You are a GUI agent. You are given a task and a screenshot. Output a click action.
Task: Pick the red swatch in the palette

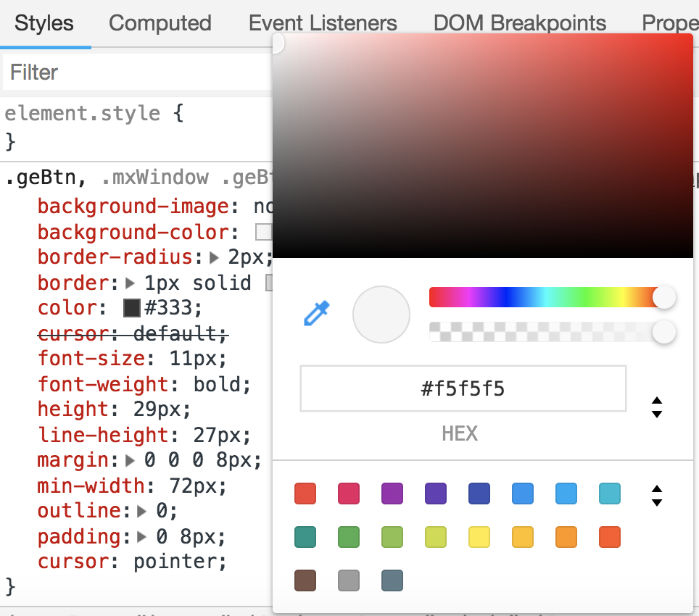click(x=305, y=494)
